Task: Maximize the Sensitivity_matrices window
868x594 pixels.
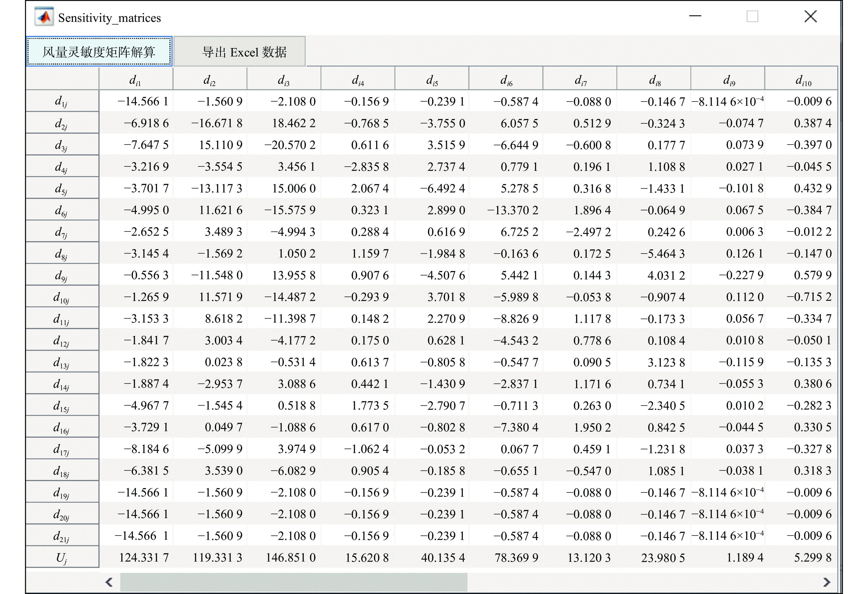Action: [752, 16]
